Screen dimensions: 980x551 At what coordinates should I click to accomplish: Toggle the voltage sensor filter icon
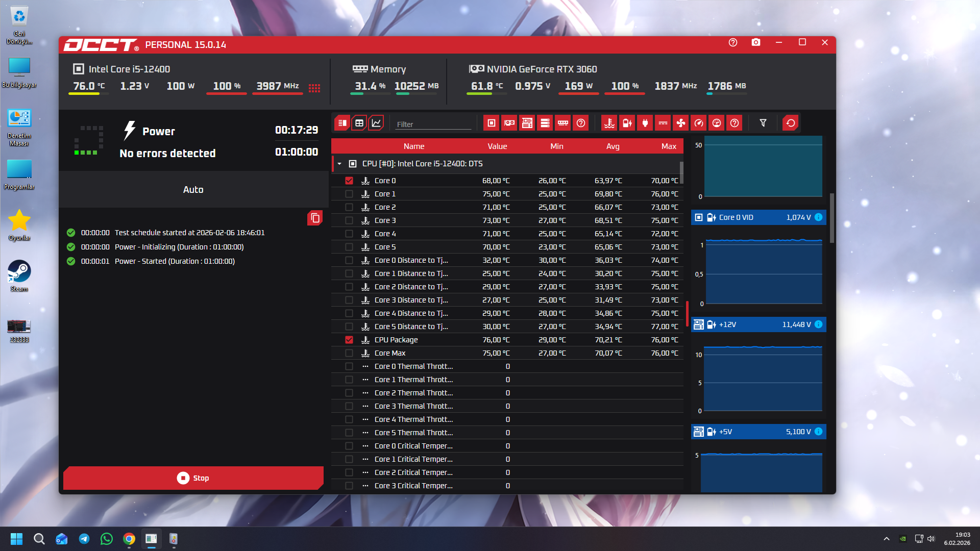(627, 123)
